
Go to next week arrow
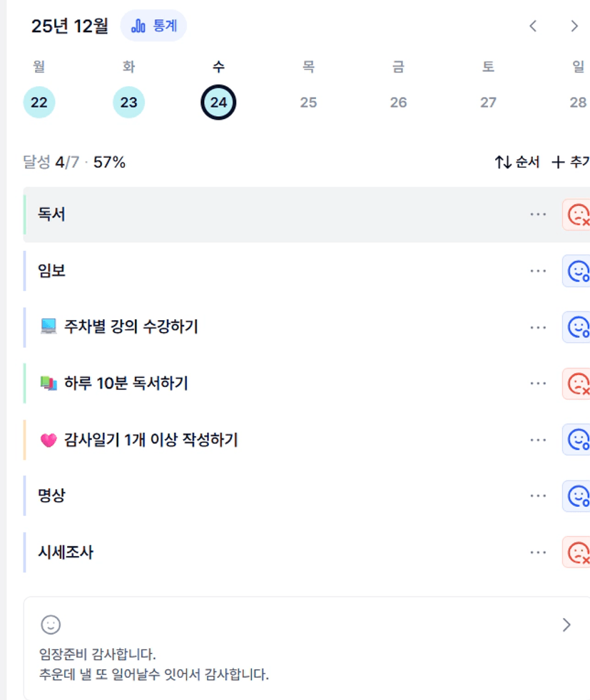(x=574, y=26)
